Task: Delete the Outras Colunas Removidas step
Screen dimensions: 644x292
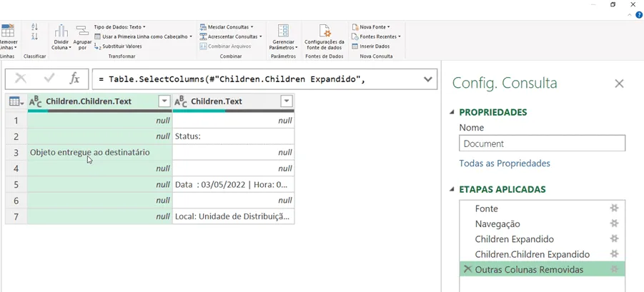Action: [467, 269]
